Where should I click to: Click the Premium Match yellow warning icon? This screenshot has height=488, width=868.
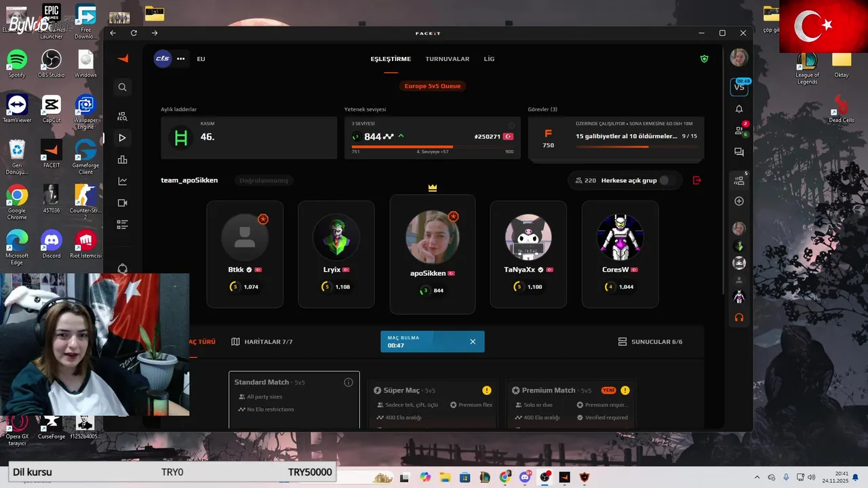(625, 390)
